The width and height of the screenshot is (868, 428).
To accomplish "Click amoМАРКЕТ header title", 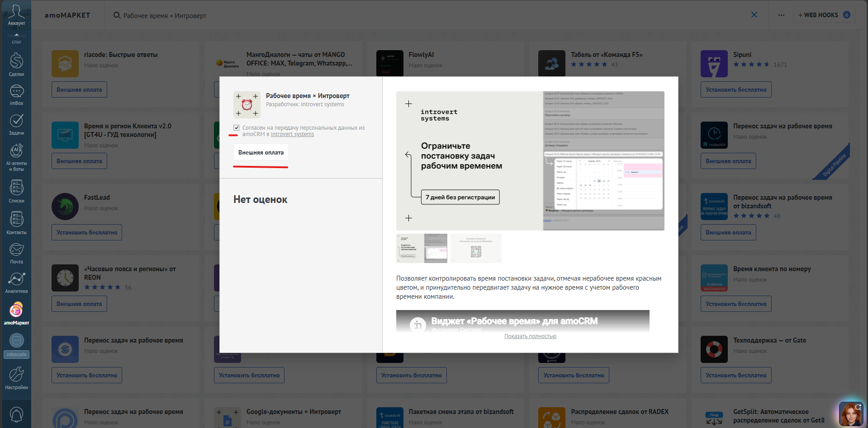I will pos(67,15).
